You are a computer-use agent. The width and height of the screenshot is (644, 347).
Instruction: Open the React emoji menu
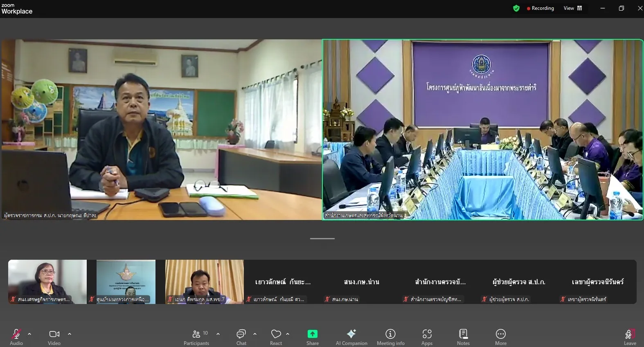pyautogui.click(x=276, y=337)
